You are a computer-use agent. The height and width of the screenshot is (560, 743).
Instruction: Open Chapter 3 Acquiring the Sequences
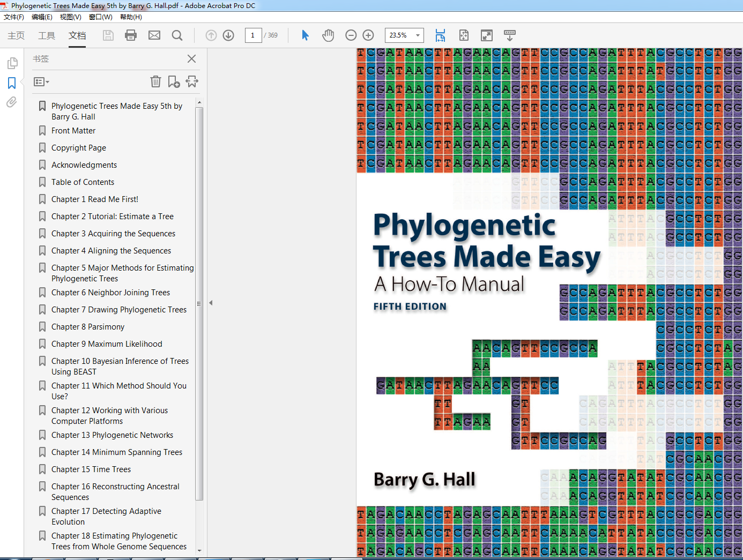click(114, 234)
